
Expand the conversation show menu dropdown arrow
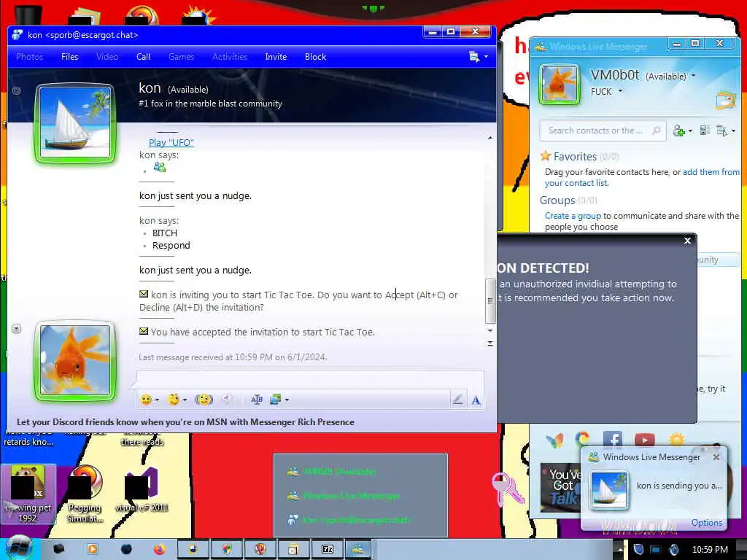coord(486,57)
